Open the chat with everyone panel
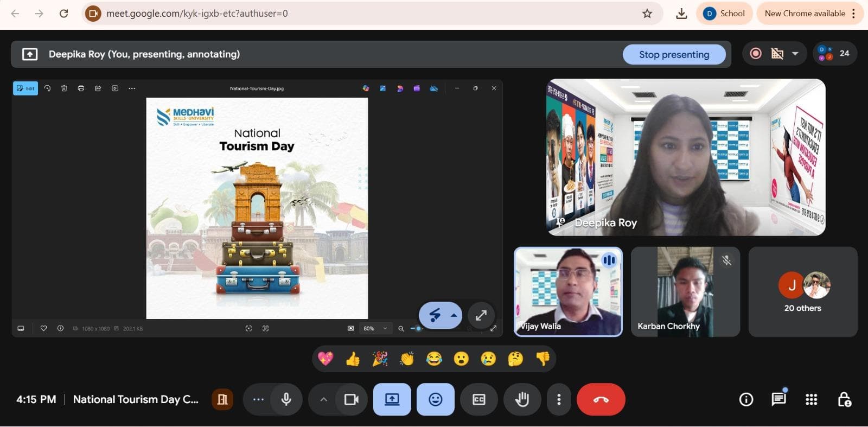Viewport: 868px width, 427px height. pos(778,399)
